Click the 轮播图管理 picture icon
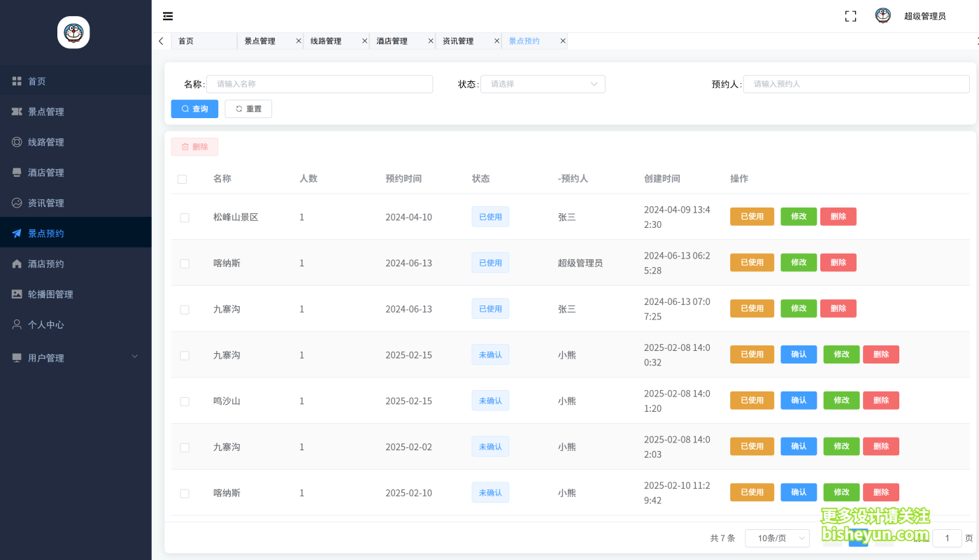 click(17, 294)
